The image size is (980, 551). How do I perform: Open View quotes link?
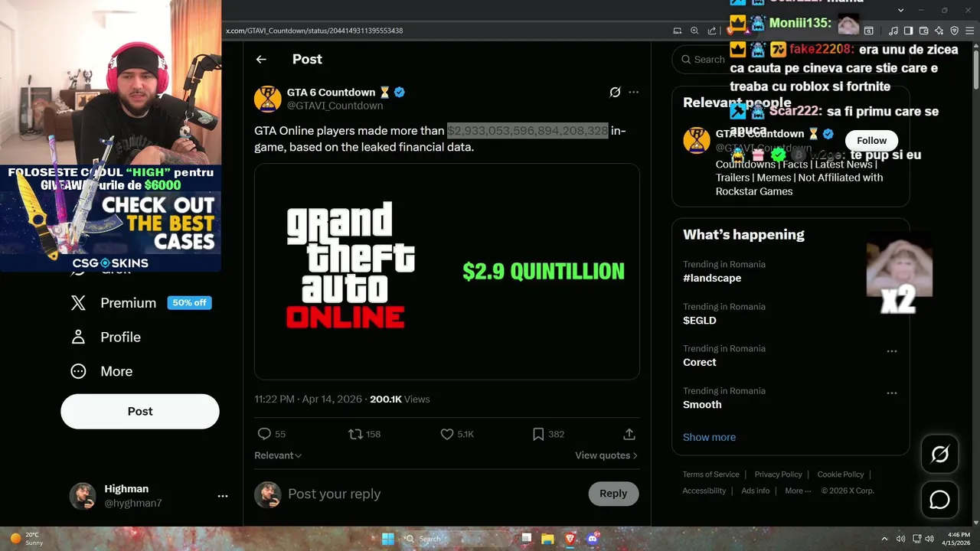[x=606, y=455]
